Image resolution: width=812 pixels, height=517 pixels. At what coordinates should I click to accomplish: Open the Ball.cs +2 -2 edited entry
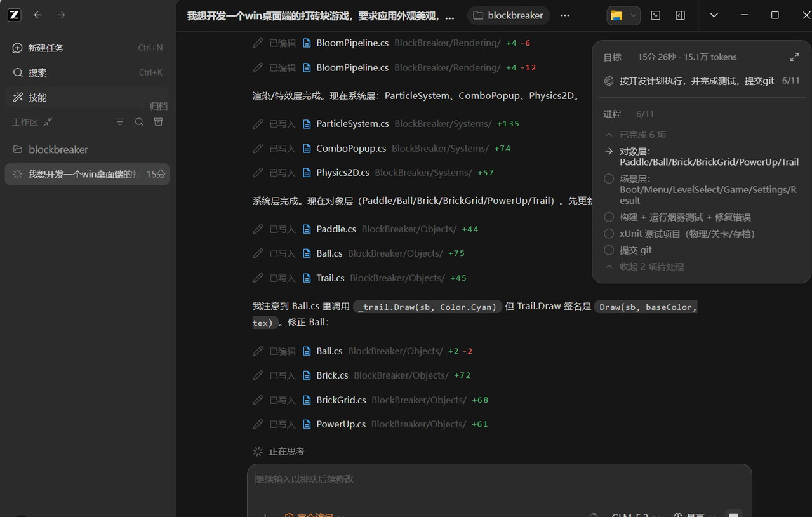(329, 351)
